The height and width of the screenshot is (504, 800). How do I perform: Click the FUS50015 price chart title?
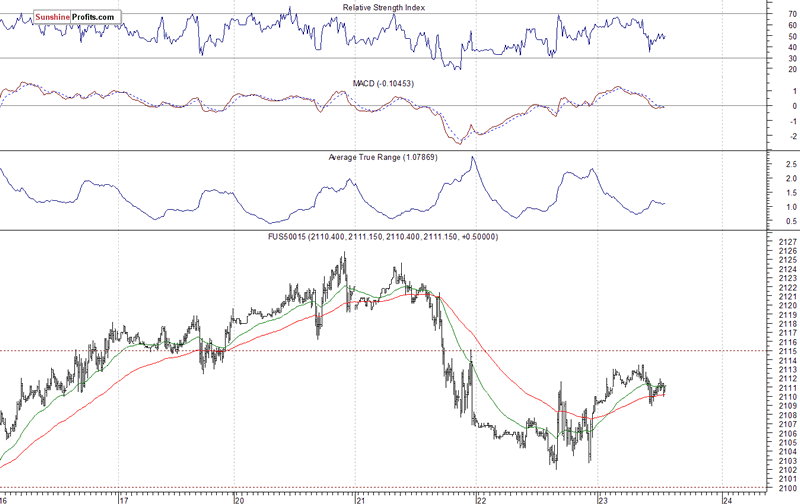pos(383,237)
